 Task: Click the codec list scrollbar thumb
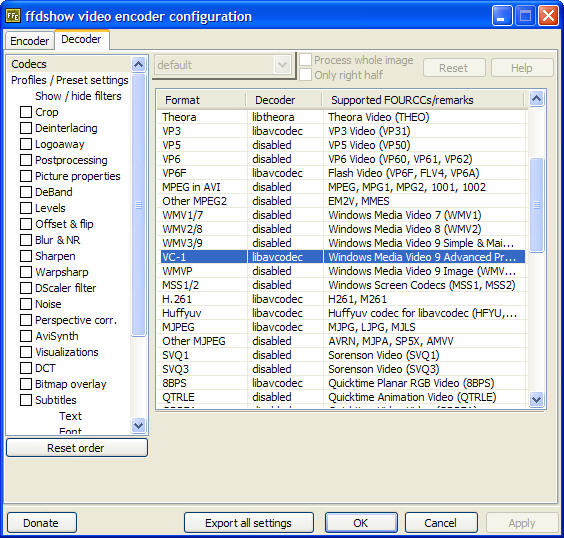coord(537,205)
